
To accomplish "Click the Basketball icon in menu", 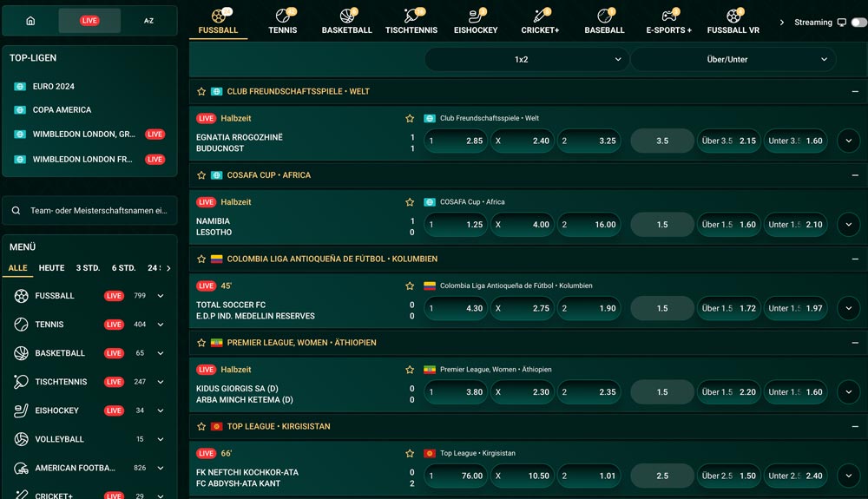I will (x=21, y=353).
